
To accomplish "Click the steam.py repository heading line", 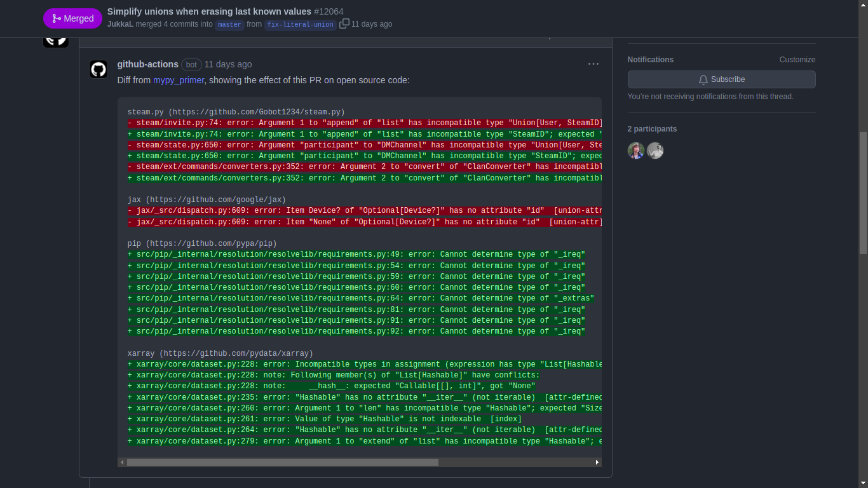I will coord(236,112).
